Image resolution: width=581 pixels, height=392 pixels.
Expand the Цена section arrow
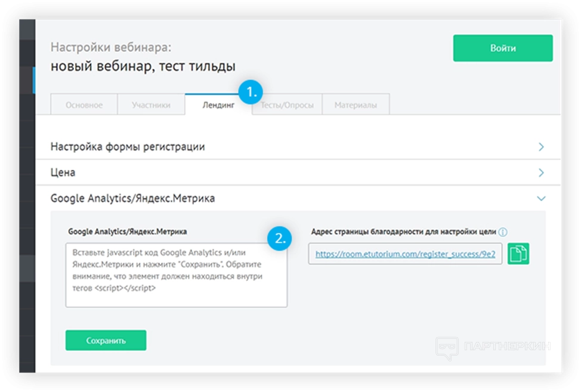point(541,172)
